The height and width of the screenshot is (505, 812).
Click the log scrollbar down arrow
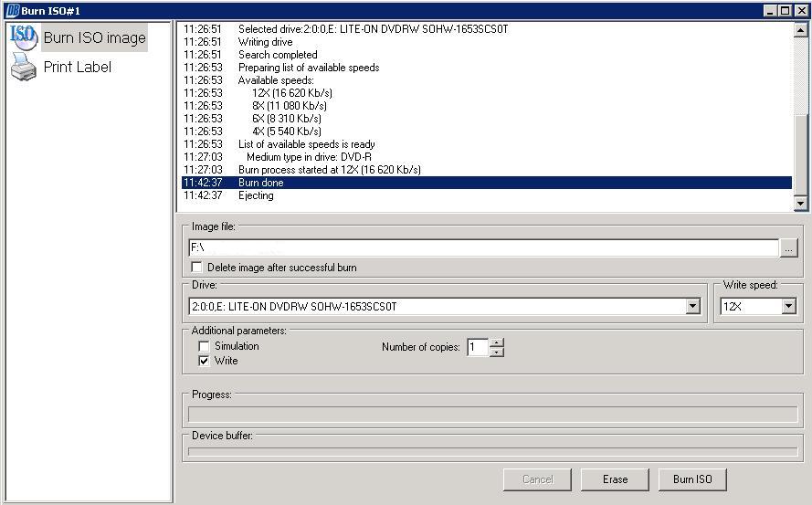click(x=800, y=204)
